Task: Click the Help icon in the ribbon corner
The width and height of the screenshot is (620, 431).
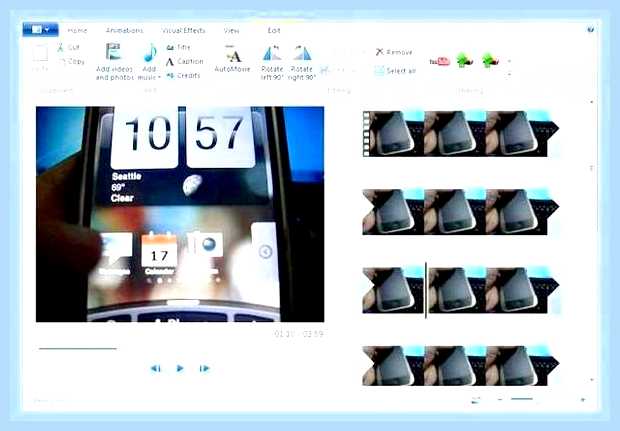Action: point(590,30)
